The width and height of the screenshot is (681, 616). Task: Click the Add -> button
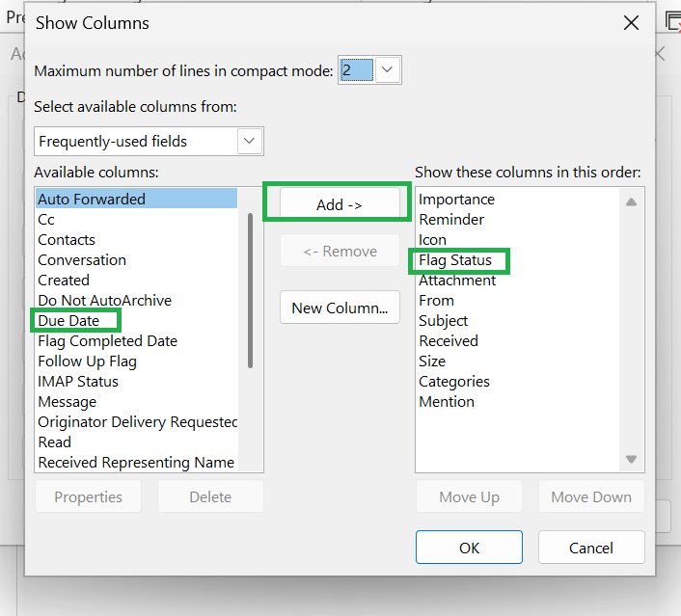[340, 204]
